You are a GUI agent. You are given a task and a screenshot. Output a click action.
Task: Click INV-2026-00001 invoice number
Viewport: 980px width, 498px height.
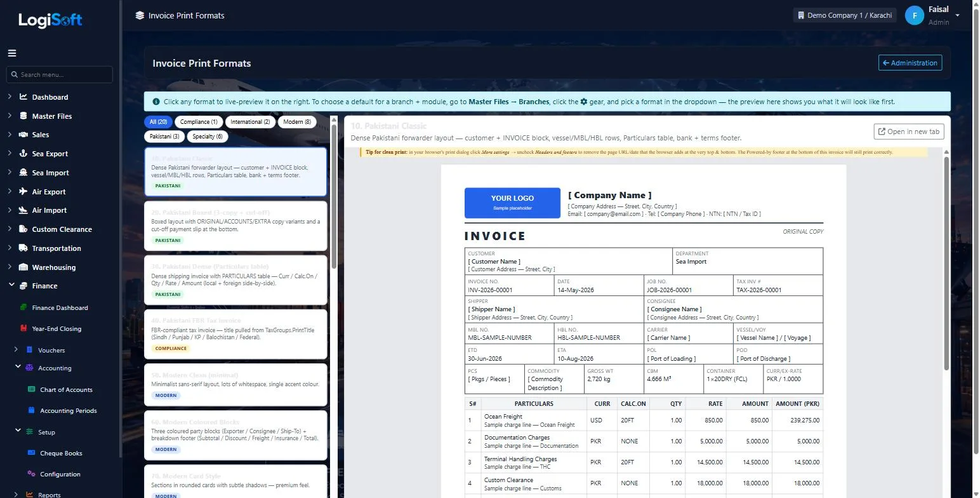[x=490, y=290]
